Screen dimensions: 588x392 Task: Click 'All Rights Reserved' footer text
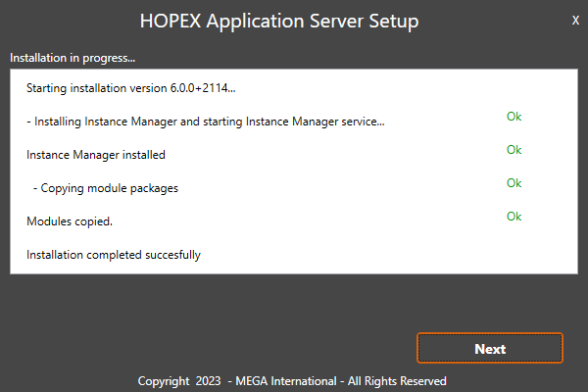coord(397,380)
